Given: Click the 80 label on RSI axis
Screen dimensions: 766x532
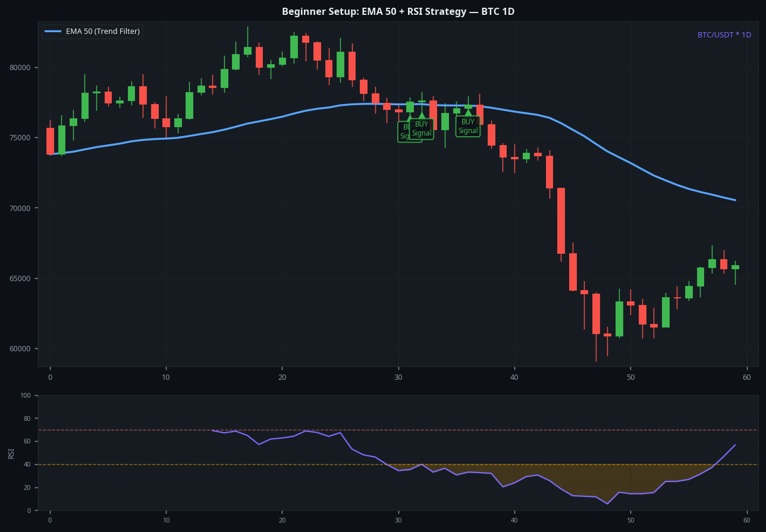Looking at the screenshot, I should 29,419.
